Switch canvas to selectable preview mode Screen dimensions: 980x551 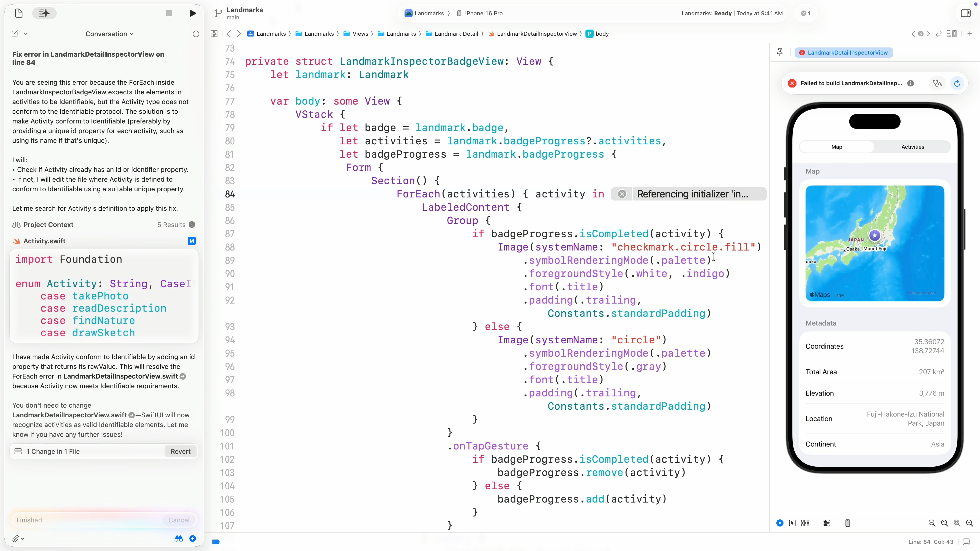click(x=792, y=523)
